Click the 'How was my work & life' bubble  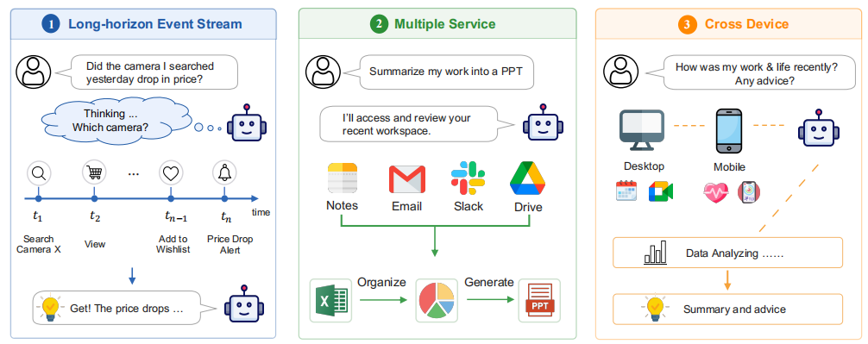[751, 72]
